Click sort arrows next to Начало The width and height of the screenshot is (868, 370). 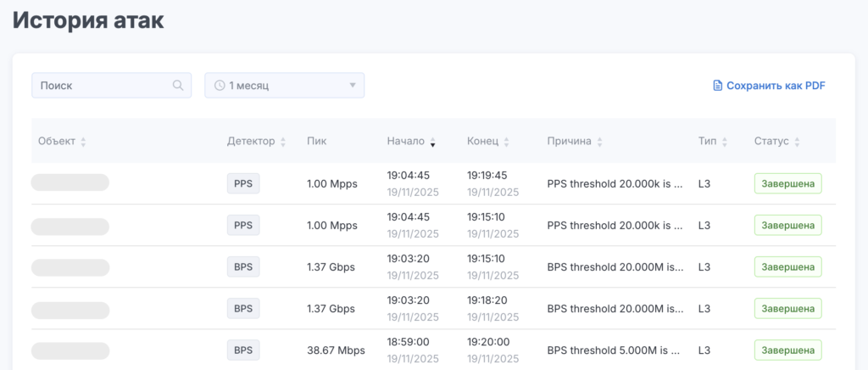click(x=433, y=142)
